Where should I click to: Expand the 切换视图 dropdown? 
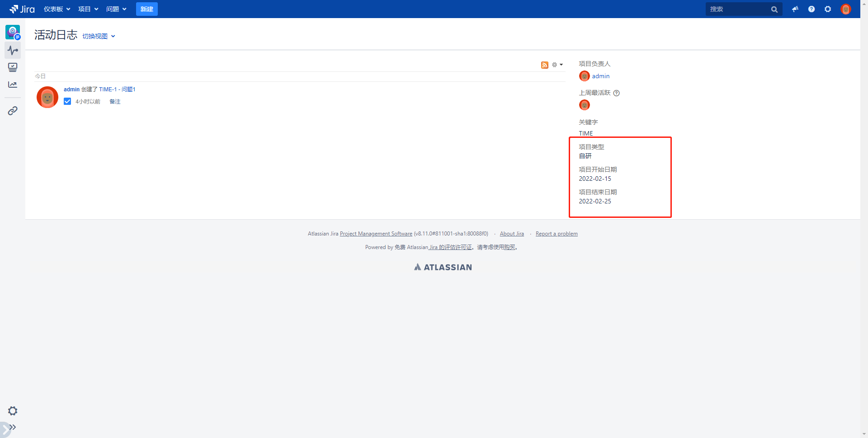[x=99, y=36]
